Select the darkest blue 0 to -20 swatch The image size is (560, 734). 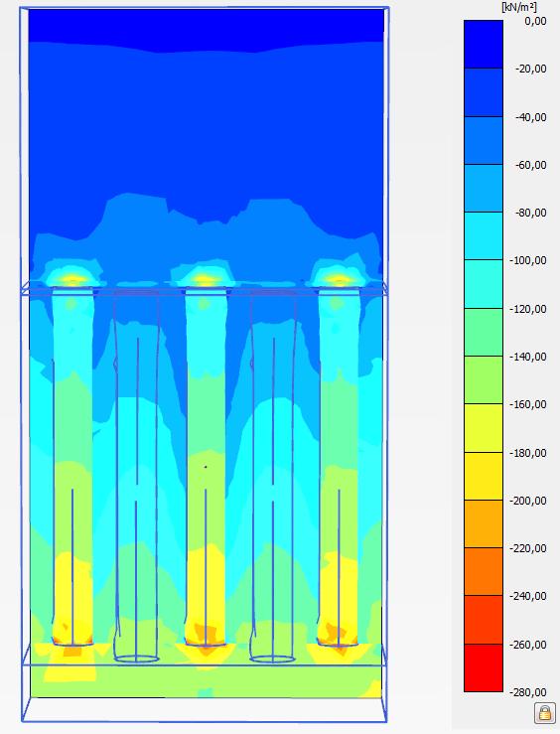tap(484, 44)
